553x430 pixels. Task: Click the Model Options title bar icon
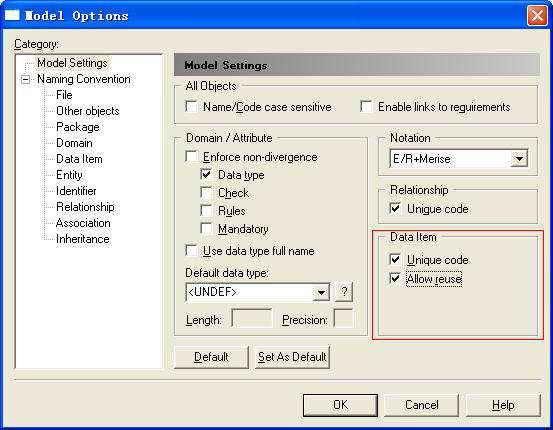[12, 15]
